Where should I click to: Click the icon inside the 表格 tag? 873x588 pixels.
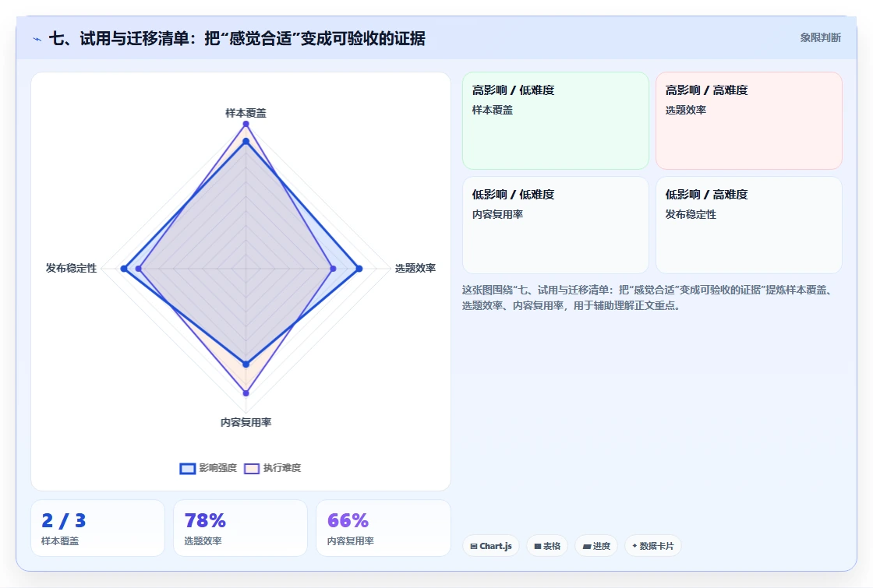(538, 546)
